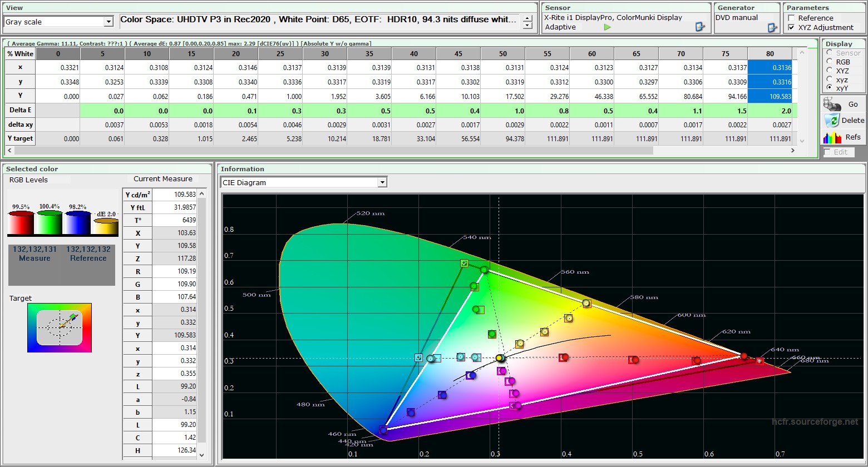868x467 pixels.
Task: Click the Go measurement camera icon
Action: pyautogui.click(x=832, y=104)
